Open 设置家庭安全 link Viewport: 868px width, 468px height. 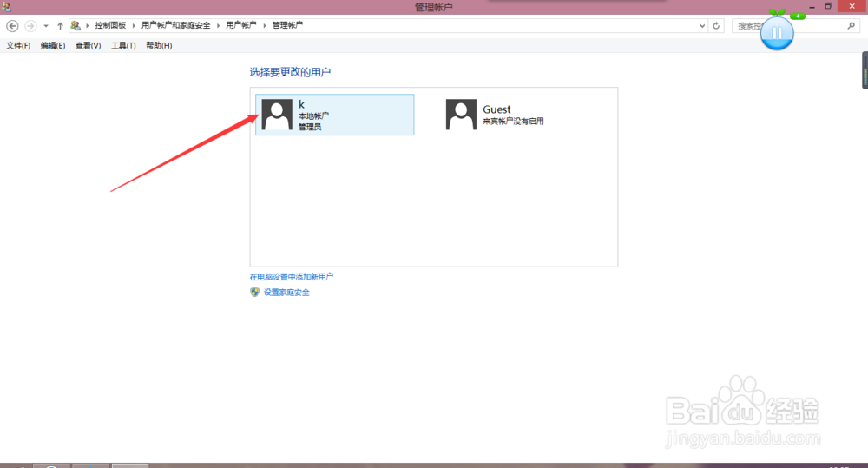286,293
